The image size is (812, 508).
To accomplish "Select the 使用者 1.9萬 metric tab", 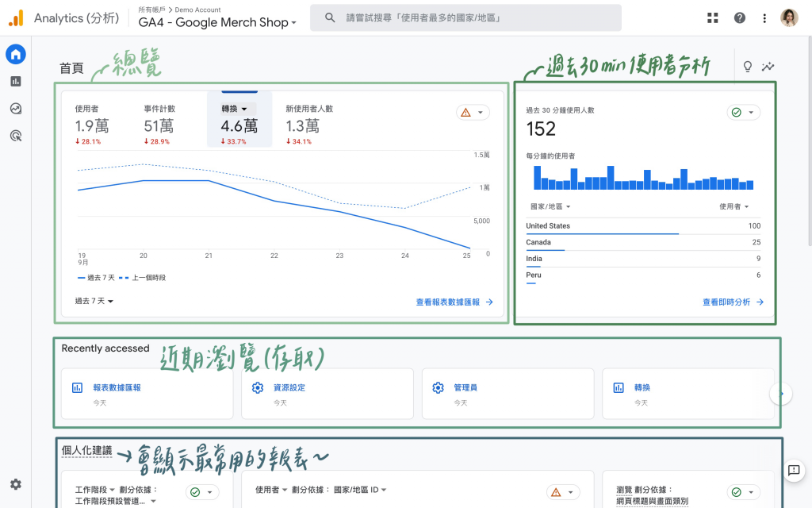I will coord(92,125).
